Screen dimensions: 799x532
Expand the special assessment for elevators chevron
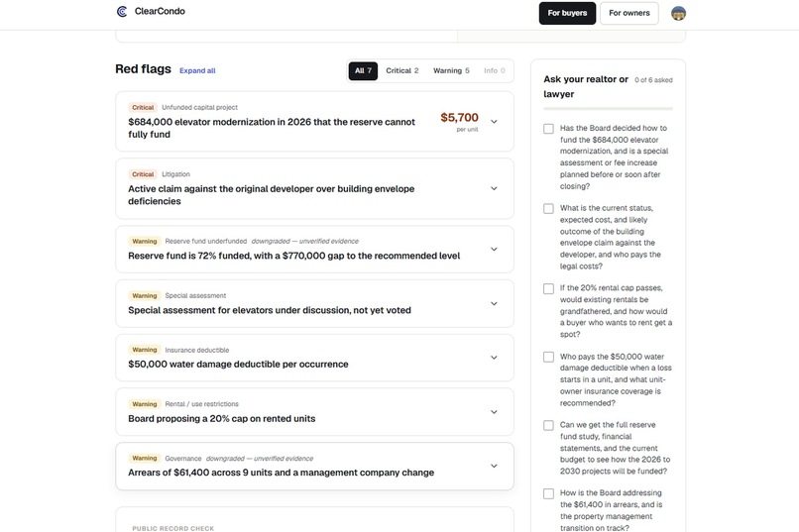tap(494, 303)
